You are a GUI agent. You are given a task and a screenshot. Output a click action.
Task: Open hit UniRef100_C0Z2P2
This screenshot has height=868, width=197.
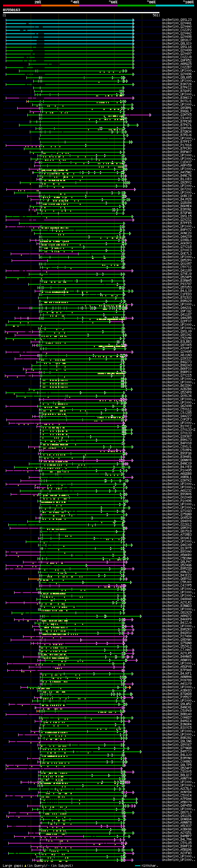(177, 30)
